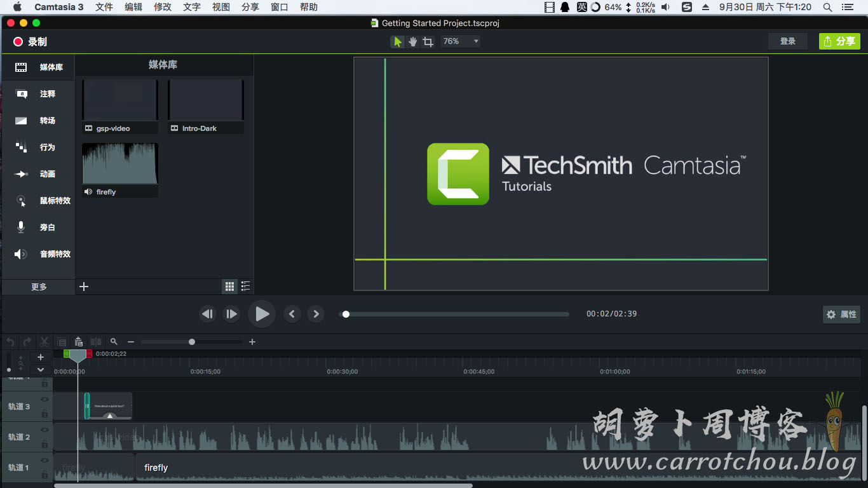This screenshot has width=868, height=488.
Task: Open the 转场 transitions panel
Action: [x=38, y=121]
